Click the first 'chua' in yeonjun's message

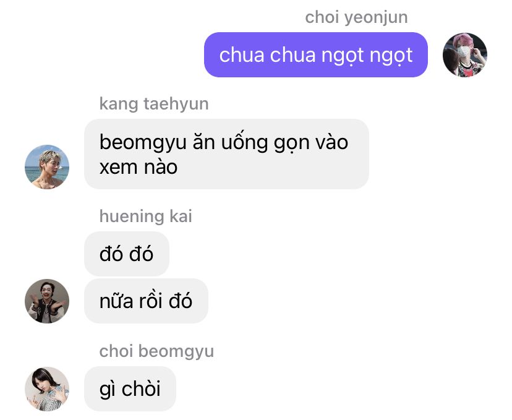242,55
